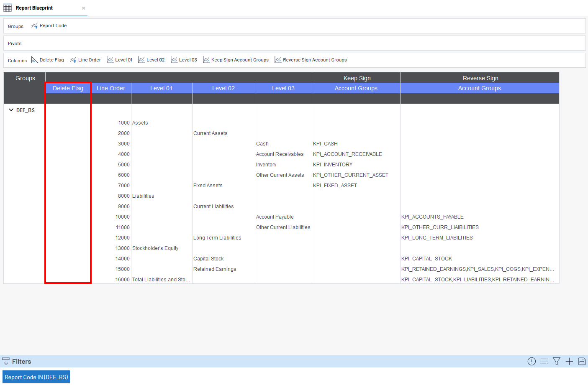Click the Report Code IN (DEF_BS) filter chip
The image size is (588, 385).
click(36, 377)
